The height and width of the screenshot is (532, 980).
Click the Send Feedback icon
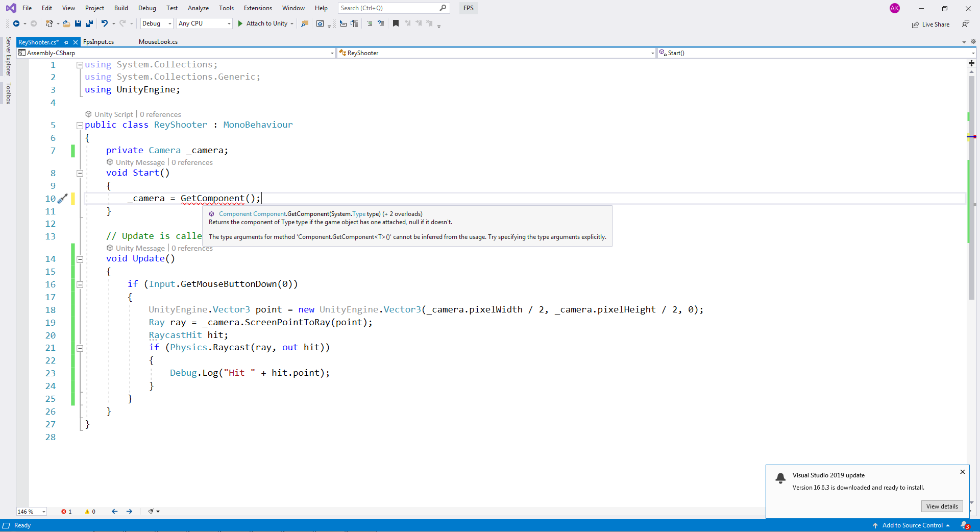coord(966,23)
